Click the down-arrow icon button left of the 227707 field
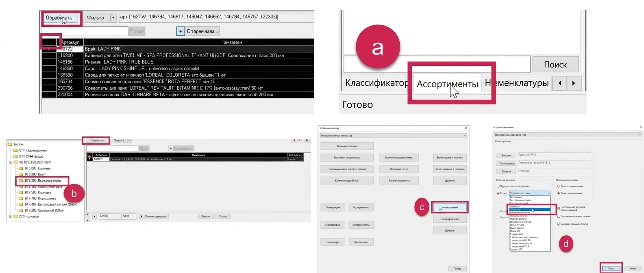This screenshot has height=273, width=644. [x=94, y=217]
